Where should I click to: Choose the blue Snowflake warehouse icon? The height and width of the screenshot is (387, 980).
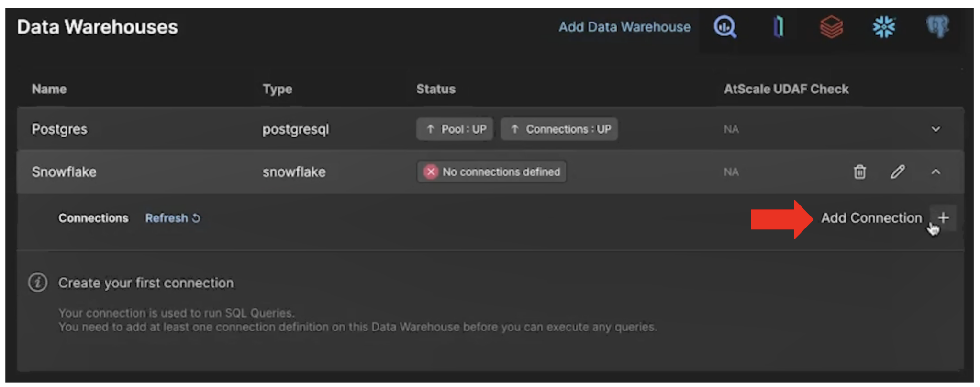pyautogui.click(x=884, y=27)
